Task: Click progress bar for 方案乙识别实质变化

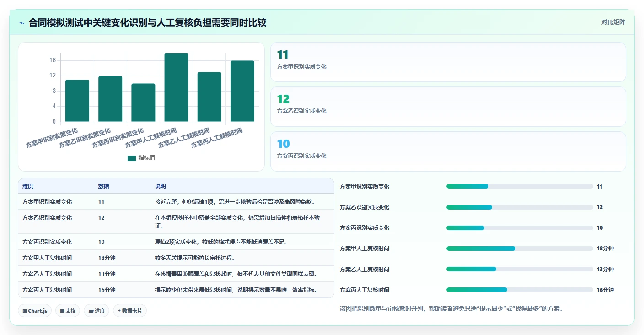Action: pyautogui.click(x=520, y=207)
